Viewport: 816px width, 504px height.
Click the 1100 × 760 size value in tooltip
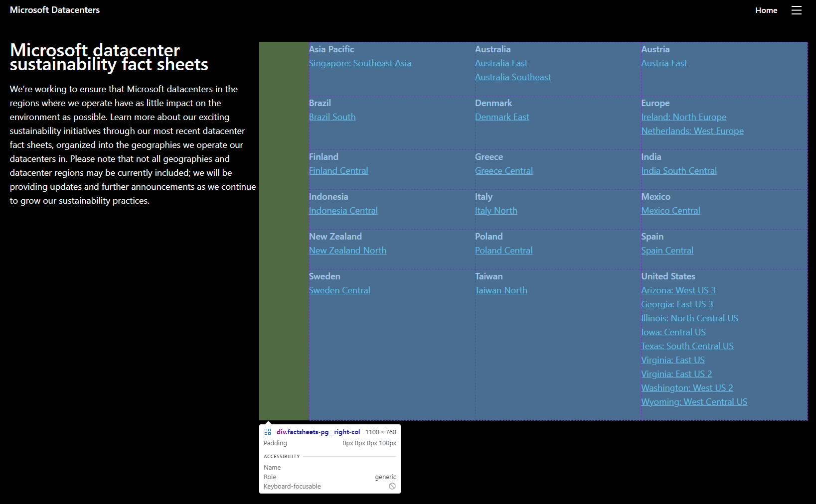[x=381, y=432]
